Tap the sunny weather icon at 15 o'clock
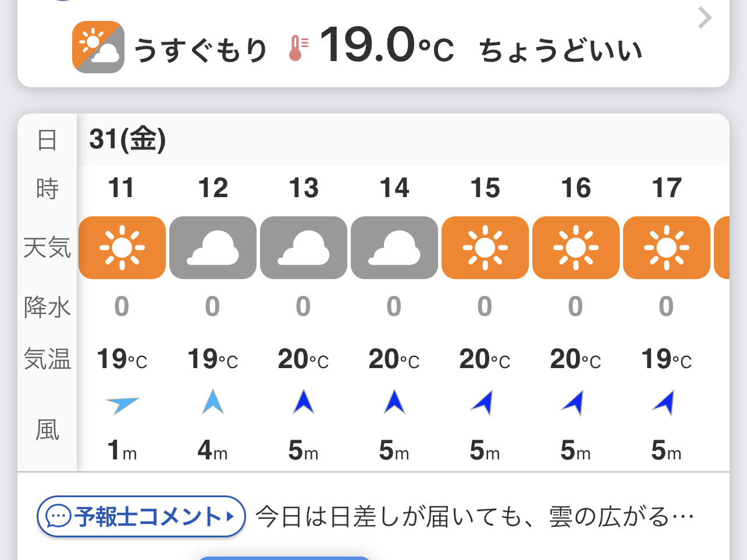Image resolution: width=747 pixels, height=560 pixels. click(x=485, y=248)
